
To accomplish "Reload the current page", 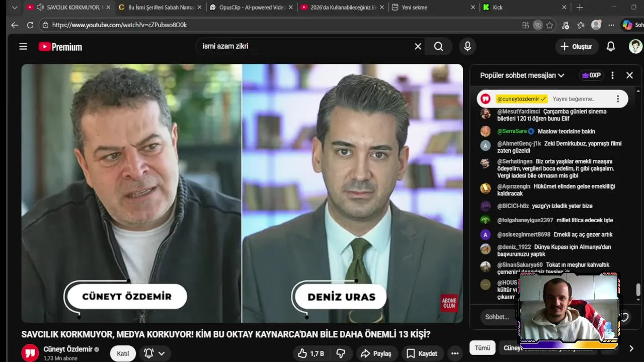I will [30, 25].
